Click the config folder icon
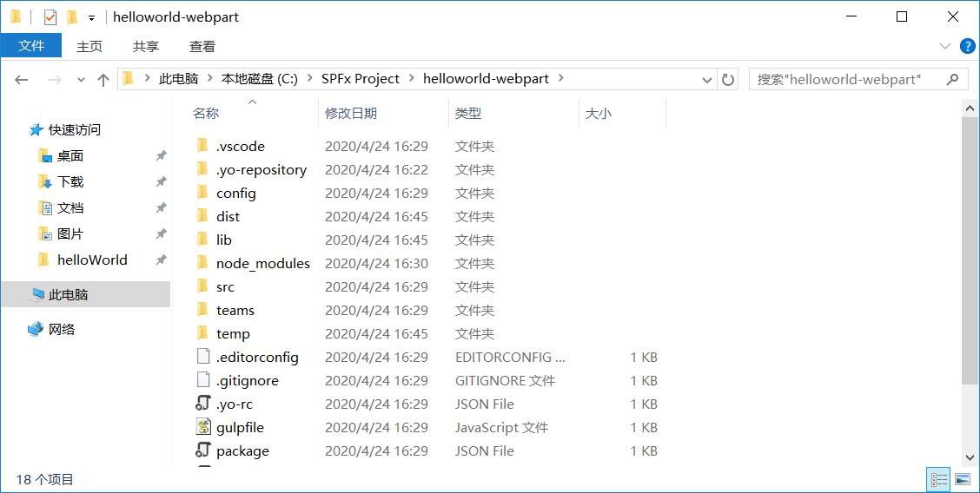Screen dimensions: 980x493 click(x=202, y=193)
